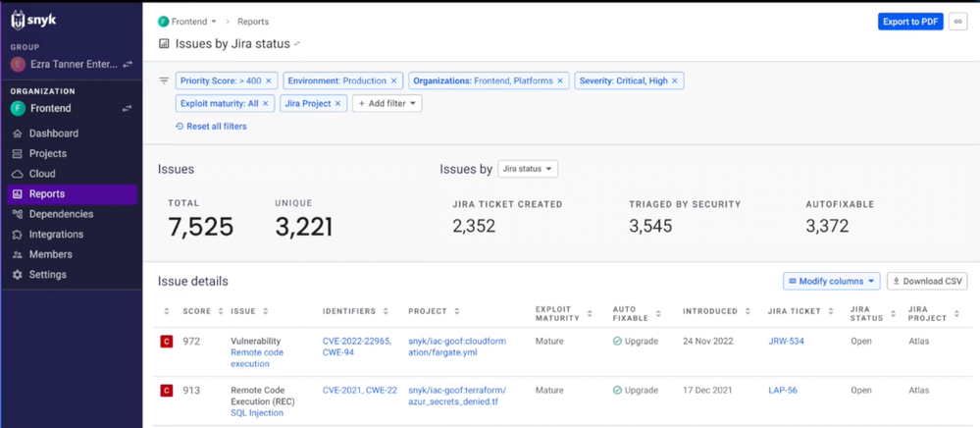Expand the Jira status dropdown
The height and width of the screenshot is (428, 980).
tap(528, 169)
